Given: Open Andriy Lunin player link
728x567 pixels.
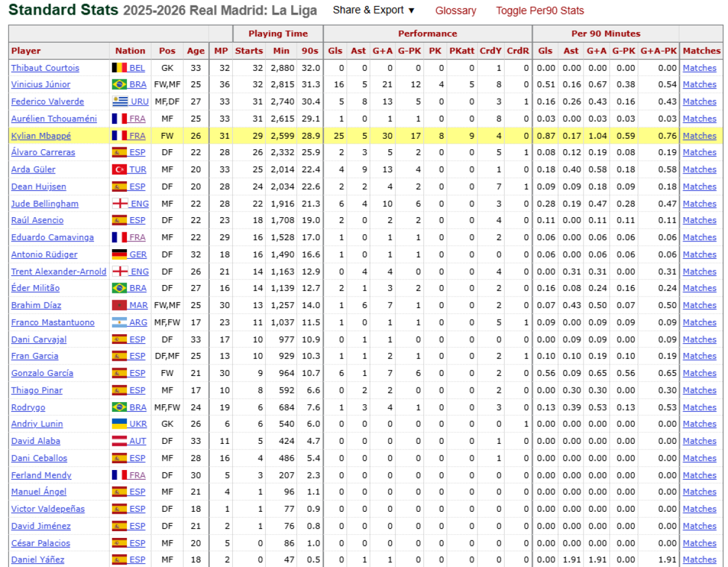Looking at the screenshot, I should click(37, 424).
